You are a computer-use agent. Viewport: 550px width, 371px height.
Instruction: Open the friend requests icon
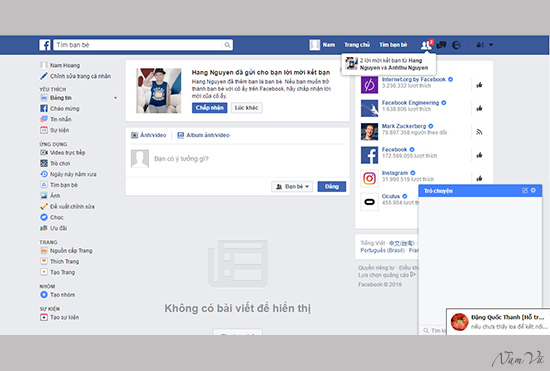click(426, 45)
